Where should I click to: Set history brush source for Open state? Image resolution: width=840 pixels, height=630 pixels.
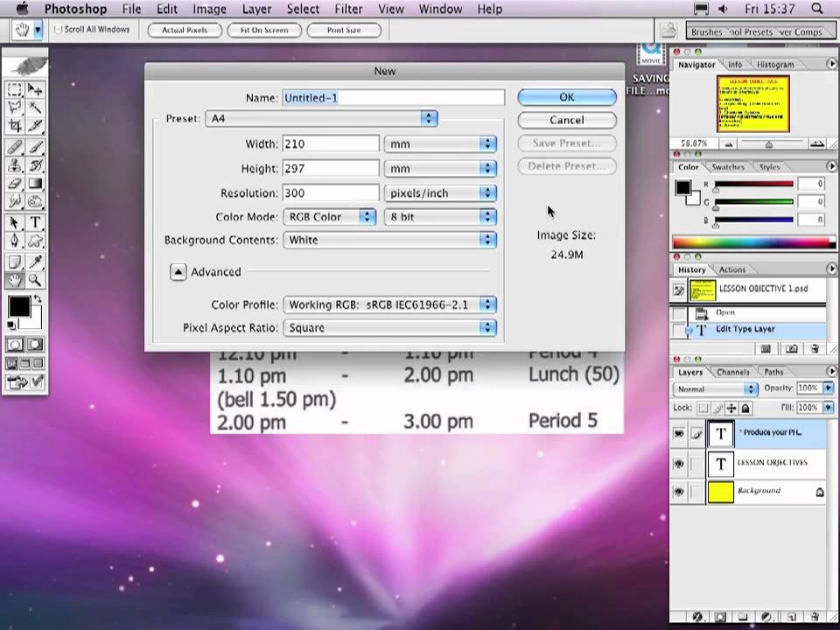click(679, 313)
